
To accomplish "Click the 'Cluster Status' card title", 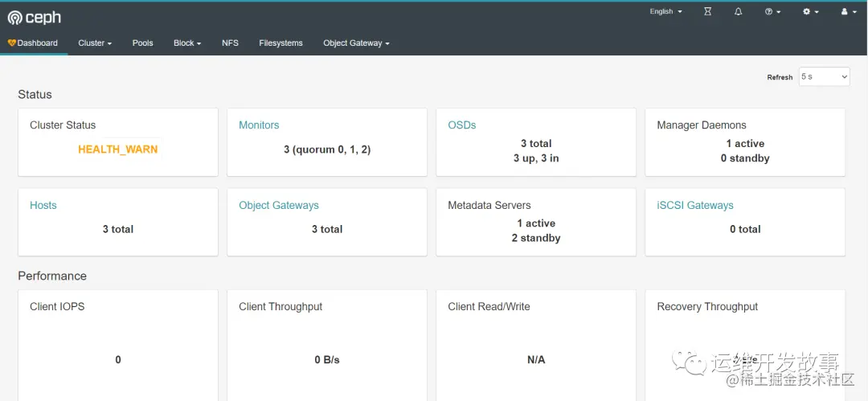I will tap(63, 125).
